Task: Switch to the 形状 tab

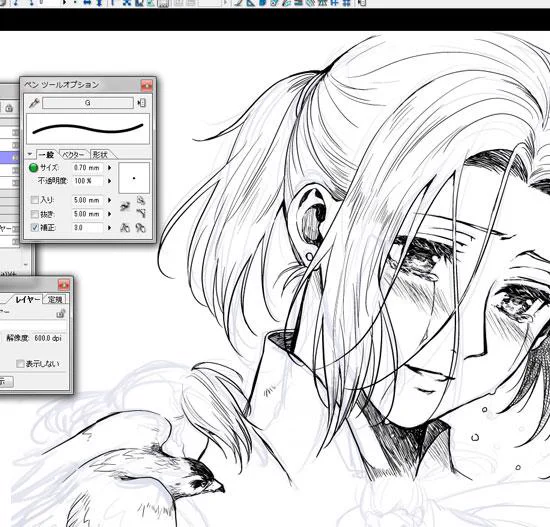Action: pyautogui.click(x=101, y=154)
